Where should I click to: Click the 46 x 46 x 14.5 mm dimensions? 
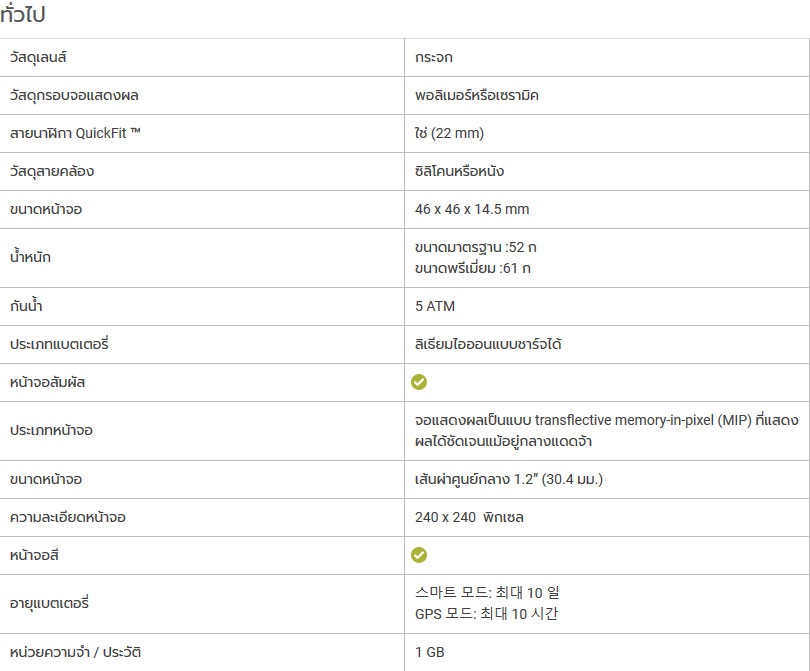472,209
